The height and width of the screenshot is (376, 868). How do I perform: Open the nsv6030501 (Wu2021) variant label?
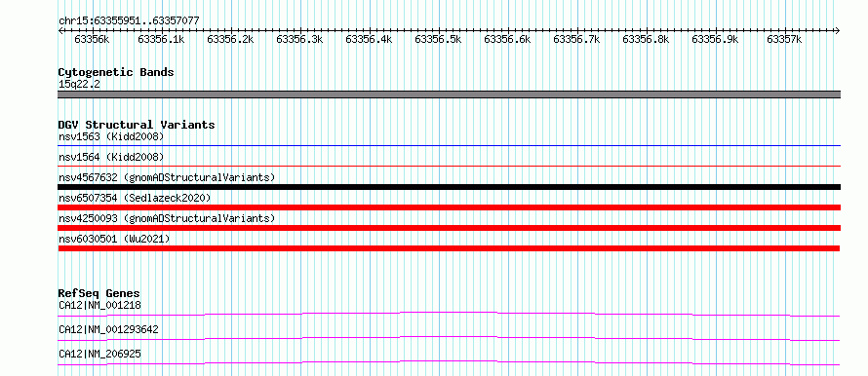click(114, 239)
